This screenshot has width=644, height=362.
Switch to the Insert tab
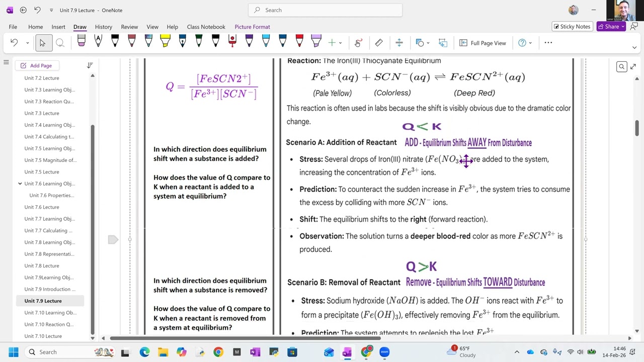click(x=58, y=27)
